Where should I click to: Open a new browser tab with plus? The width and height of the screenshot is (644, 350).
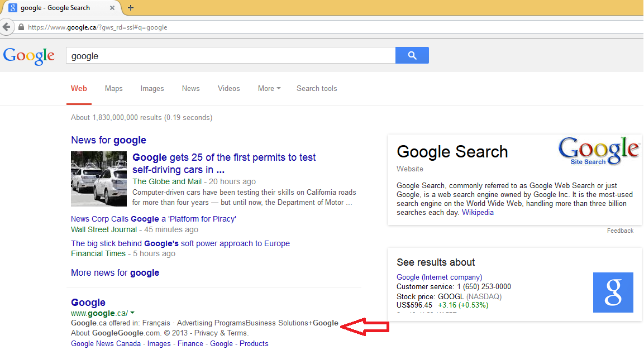(131, 8)
